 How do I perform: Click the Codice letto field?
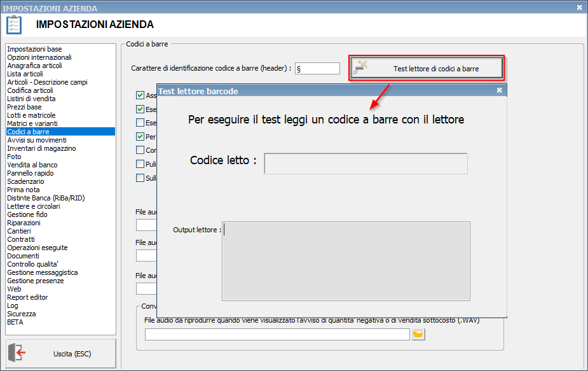(x=366, y=164)
